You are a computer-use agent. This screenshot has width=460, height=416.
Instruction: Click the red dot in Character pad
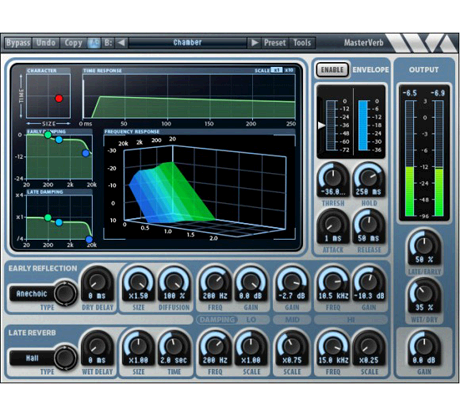point(59,98)
